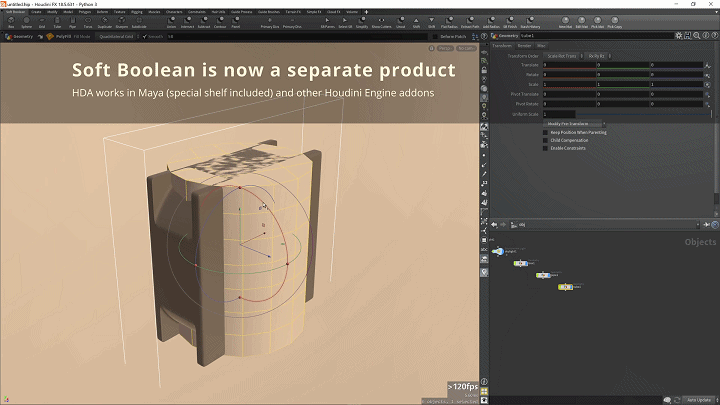Open the No cam camera menu
The image size is (720, 405).
pyautogui.click(x=466, y=48)
